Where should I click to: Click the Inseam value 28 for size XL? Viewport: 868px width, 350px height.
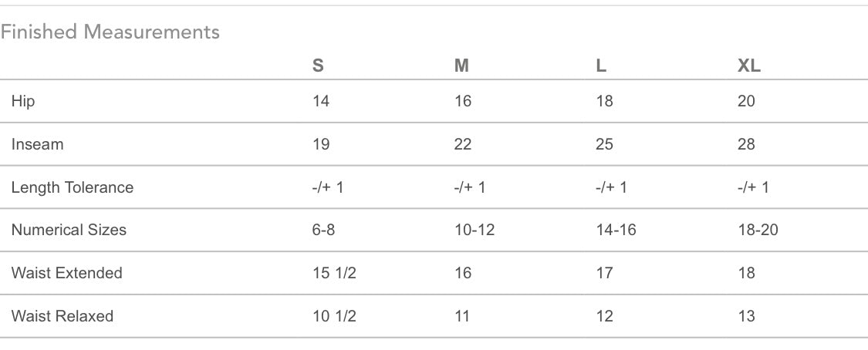pos(746,144)
